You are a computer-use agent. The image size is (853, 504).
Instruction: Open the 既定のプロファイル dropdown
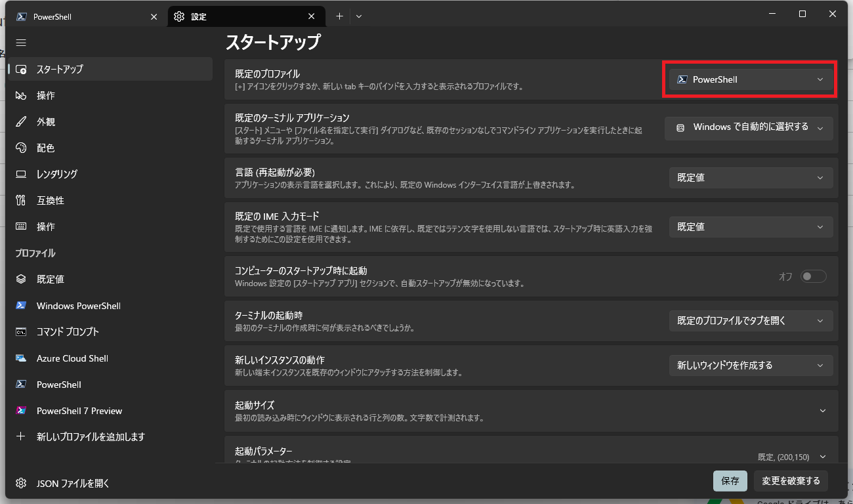point(750,79)
